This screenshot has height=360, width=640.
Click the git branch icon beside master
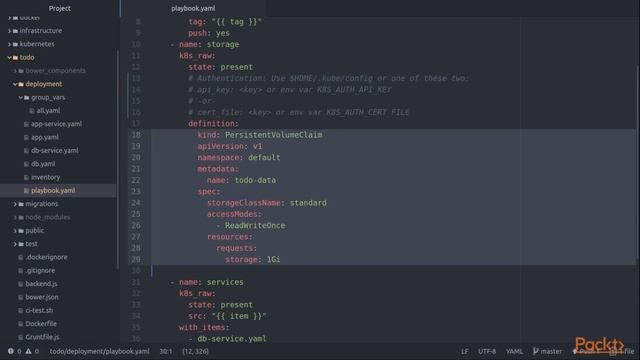coord(536,351)
